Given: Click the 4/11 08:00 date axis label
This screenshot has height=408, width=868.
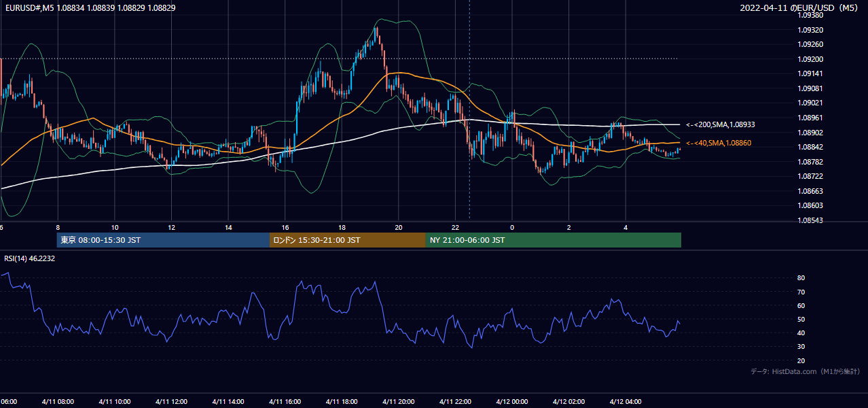Looking at the screenshot, I should [58, 402].
